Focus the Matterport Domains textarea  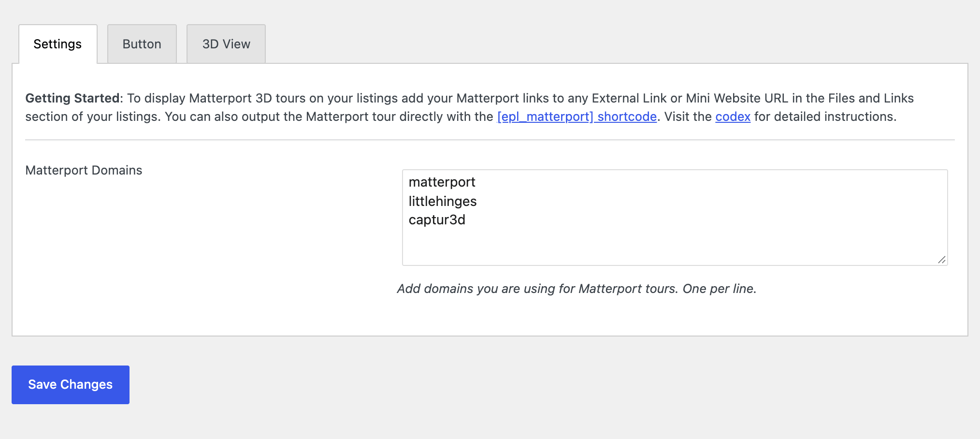(675, 218)
